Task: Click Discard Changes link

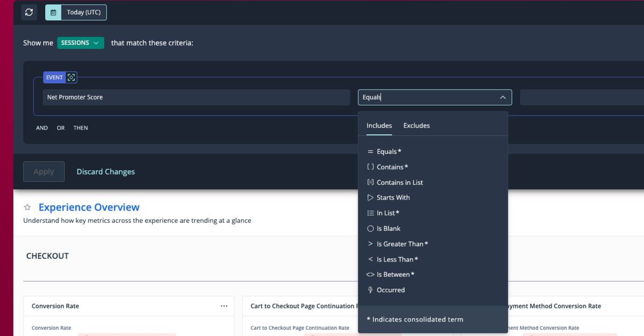Action: click(x=106, y=171)
